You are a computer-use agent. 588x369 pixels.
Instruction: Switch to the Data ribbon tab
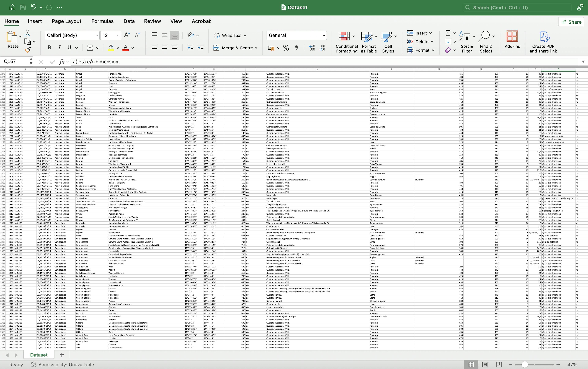click(129, 21)
